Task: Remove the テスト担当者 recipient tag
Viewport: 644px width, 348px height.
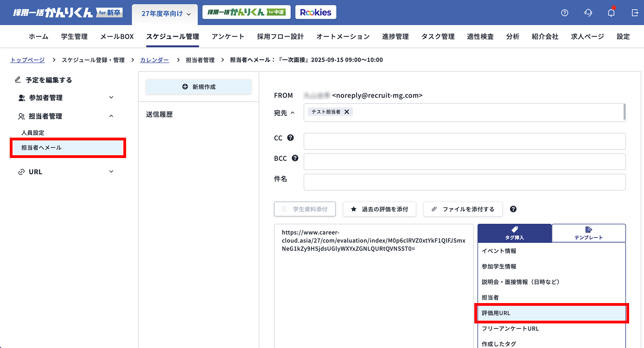Action: [x=346, y=112]
